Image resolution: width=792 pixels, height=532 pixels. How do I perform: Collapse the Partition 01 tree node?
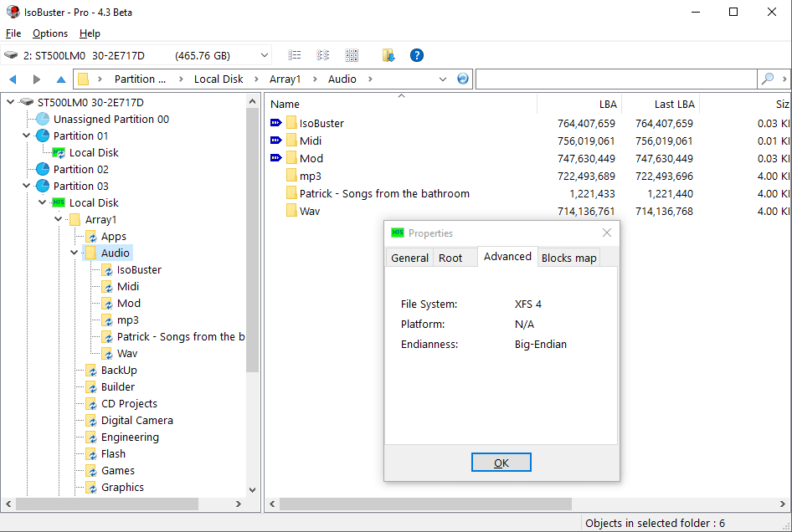point(26,136)
